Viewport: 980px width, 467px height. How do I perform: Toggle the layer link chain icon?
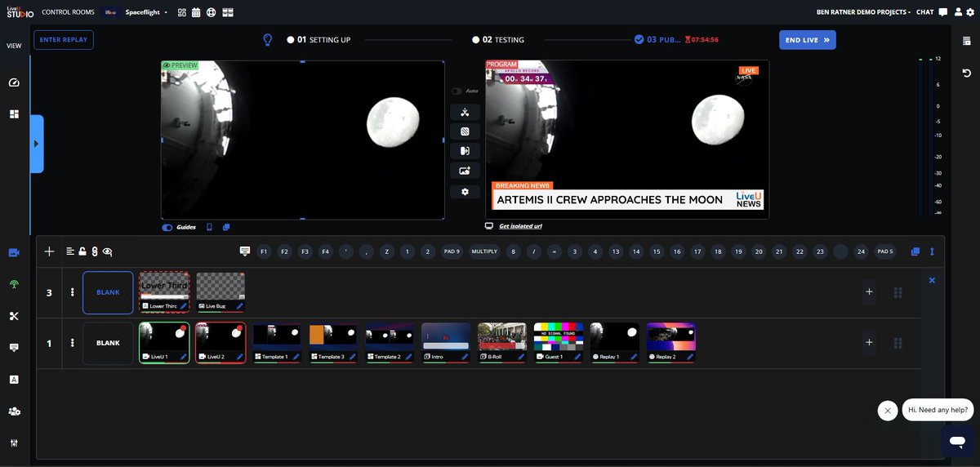point(95,251)
